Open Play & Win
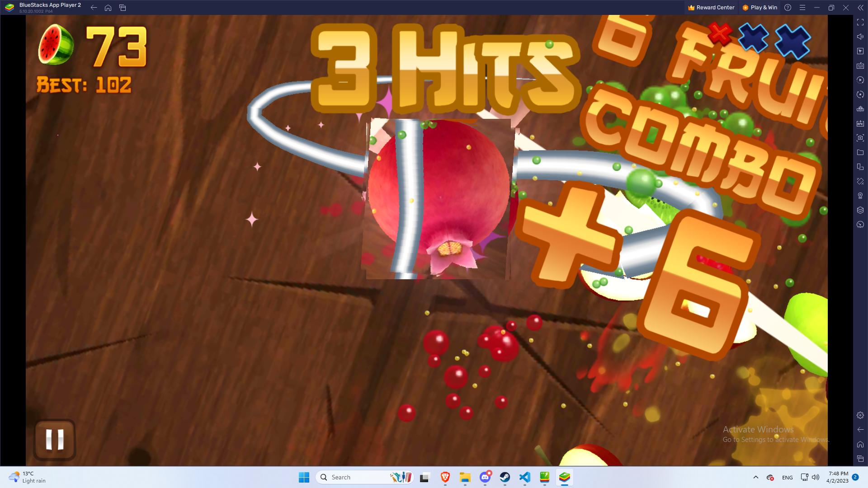The image size is (868, 488). tap(760, 7)
